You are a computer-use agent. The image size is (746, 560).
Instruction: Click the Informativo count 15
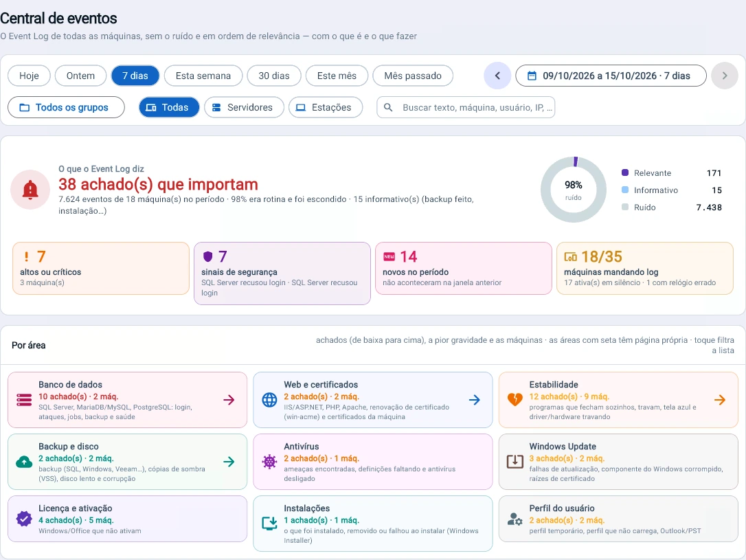(716, 190)
